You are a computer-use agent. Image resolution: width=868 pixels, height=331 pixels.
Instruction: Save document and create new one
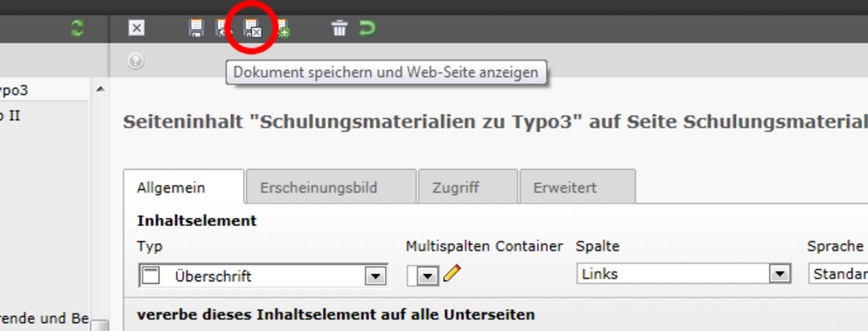point(282,28)
